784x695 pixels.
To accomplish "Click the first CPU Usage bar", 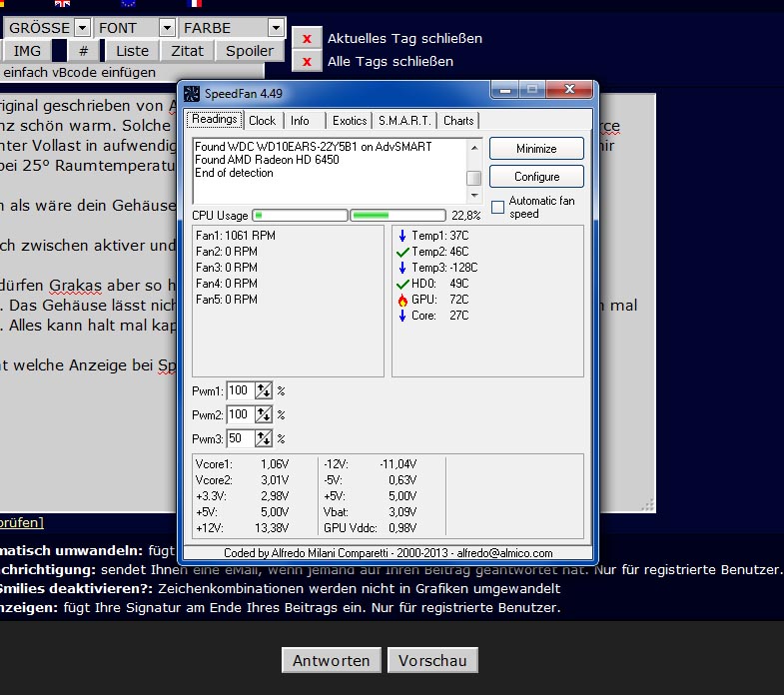I will click(x=300, y=216).
